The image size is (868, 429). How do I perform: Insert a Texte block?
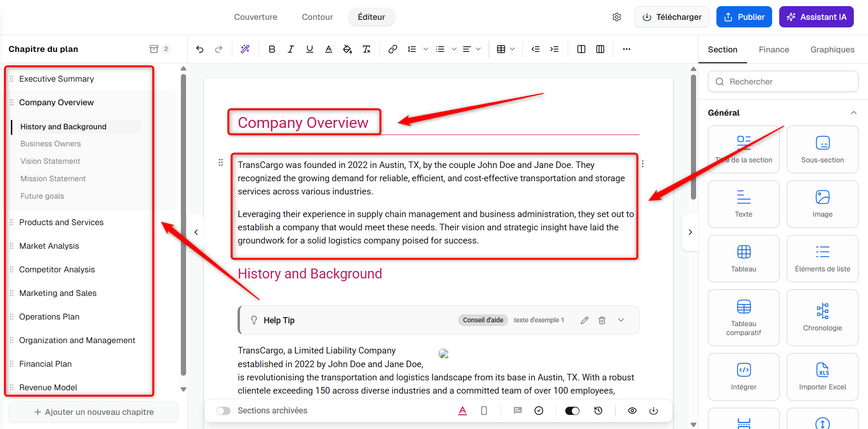click(744, 204)
